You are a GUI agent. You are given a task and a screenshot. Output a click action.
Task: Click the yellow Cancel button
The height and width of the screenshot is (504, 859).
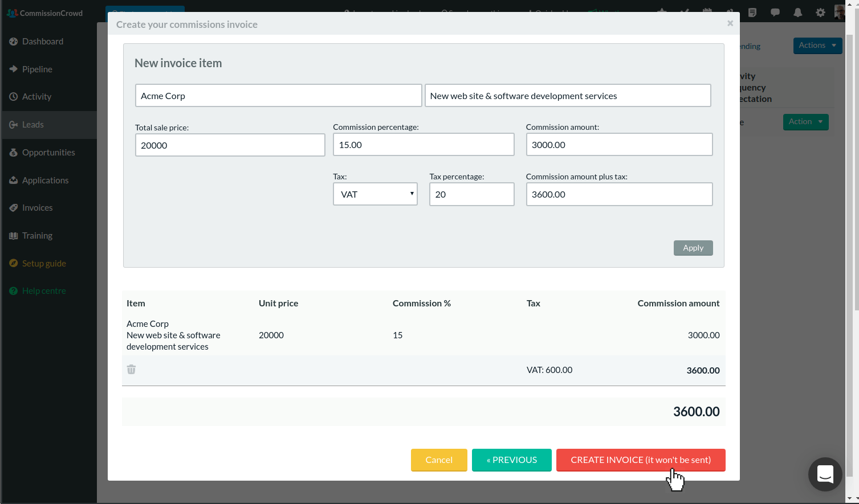coord(439,460)
